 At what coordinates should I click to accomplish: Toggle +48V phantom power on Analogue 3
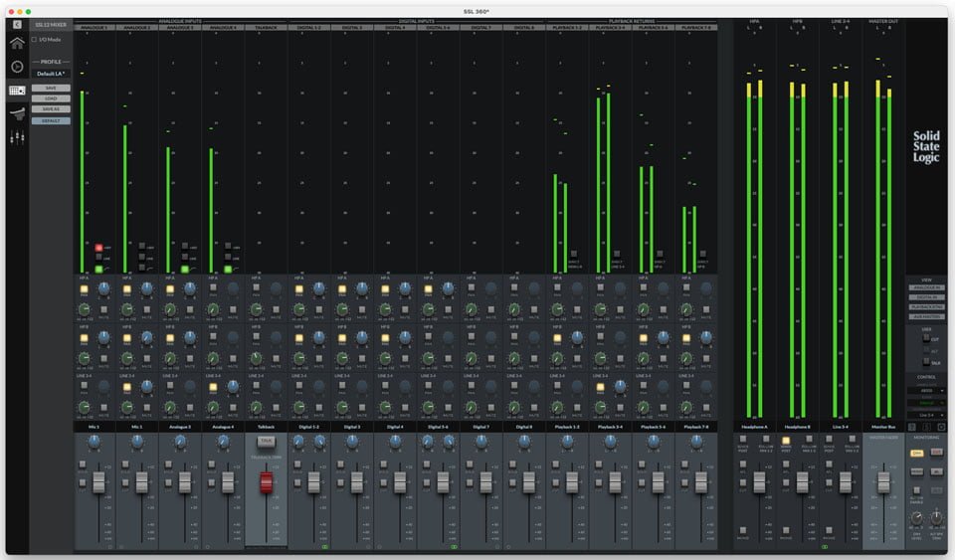click(x=185, y=247)
